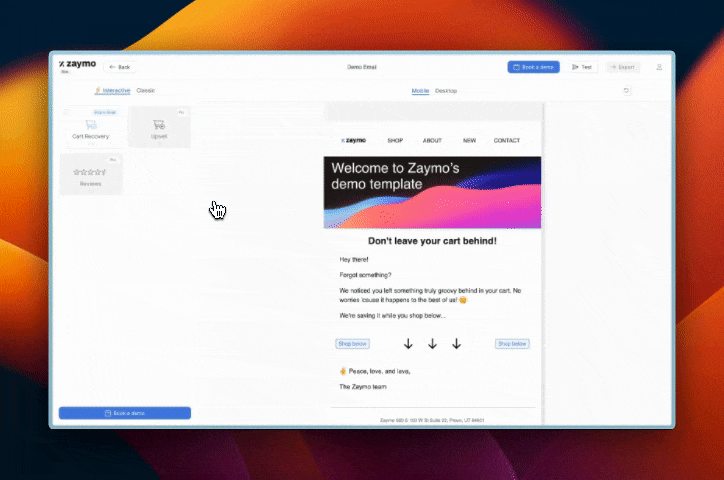Screen dimensions: 724x480
Task: Select the Cart Recovery module icon
Action: (91, 126)
